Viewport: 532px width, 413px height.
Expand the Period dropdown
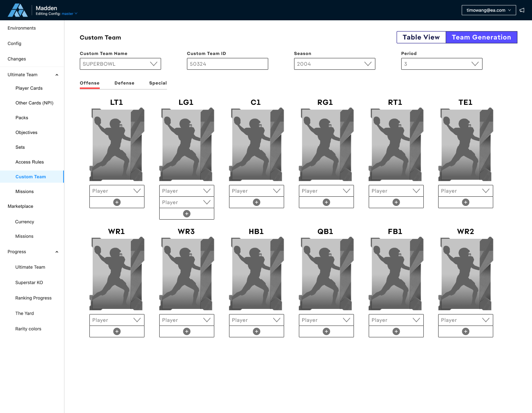pyautogui.click(x=441, y=64)
